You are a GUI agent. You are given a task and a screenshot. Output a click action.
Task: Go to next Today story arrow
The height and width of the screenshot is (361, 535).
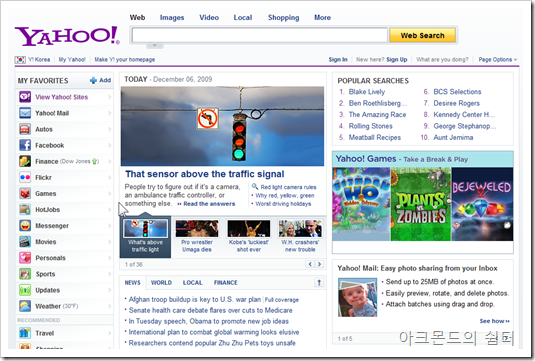click(x=319, y=264)
